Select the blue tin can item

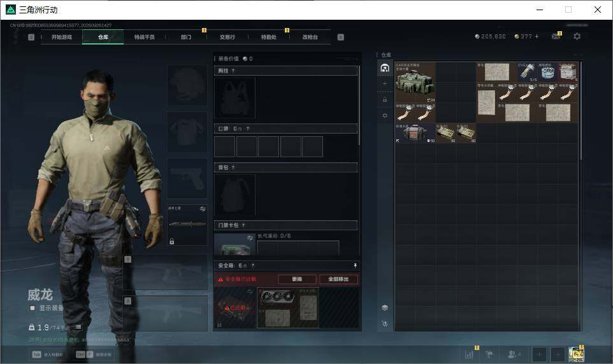coord(547,72)
